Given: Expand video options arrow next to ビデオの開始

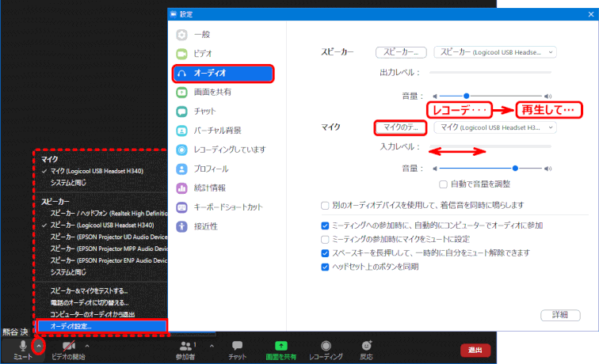Looking at the screenshot, I should 87,346.
